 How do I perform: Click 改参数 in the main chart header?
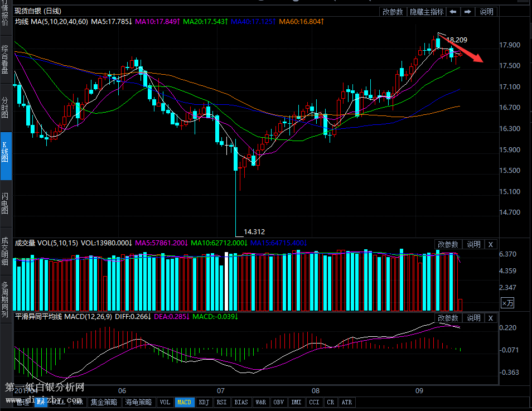[x=393, y=12]
